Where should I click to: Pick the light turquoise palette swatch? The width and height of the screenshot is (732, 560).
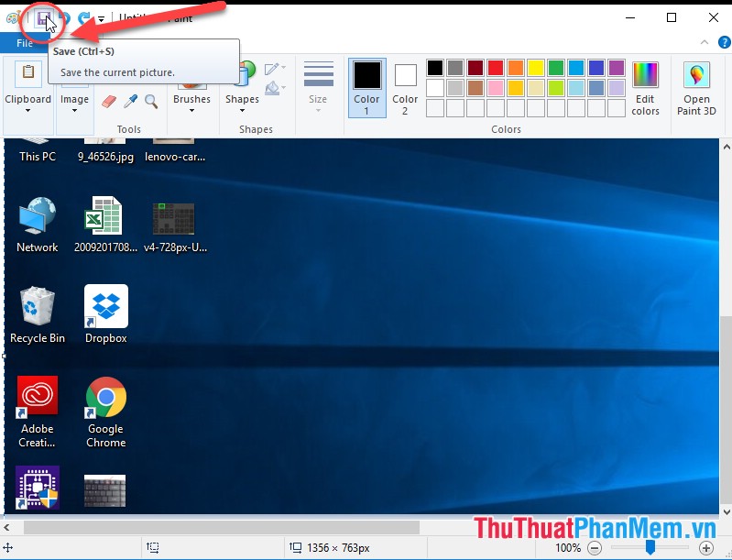pos(576,88)
